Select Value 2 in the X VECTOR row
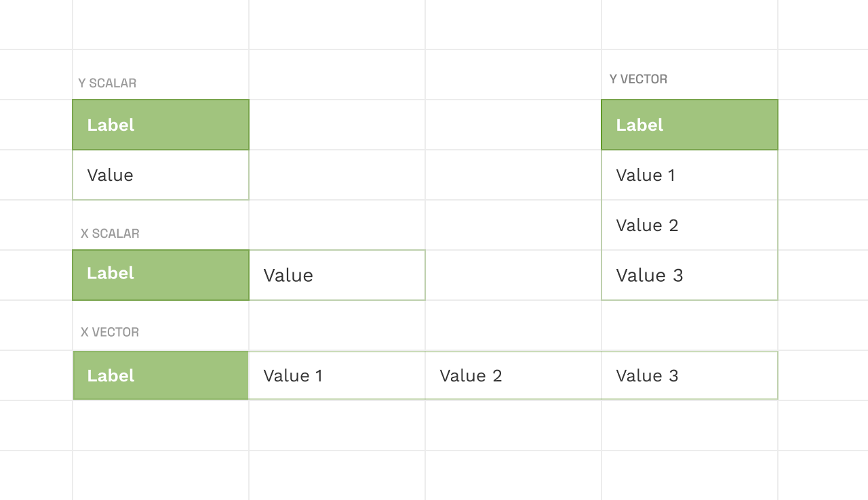This screenshot has width=868, height=500. [513, 375]
